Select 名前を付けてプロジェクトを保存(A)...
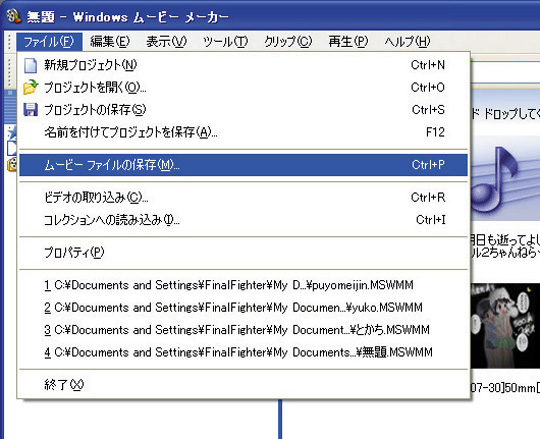Image resolution: width=540 pixels, height=439 pixels. (x=243, y=132)
